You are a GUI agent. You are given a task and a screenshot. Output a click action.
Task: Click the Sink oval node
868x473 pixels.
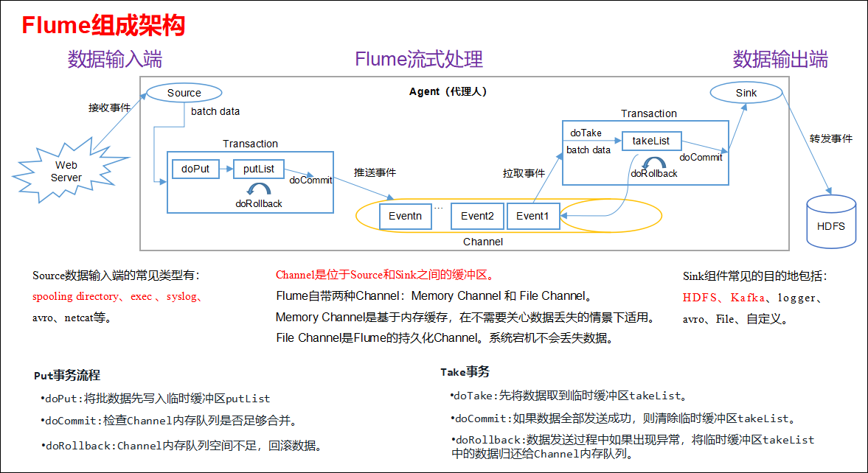[746, 93]
